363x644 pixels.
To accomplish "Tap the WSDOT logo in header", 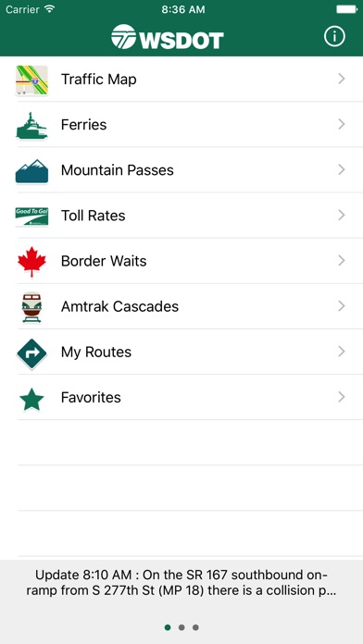I will (x=168, y=37).
